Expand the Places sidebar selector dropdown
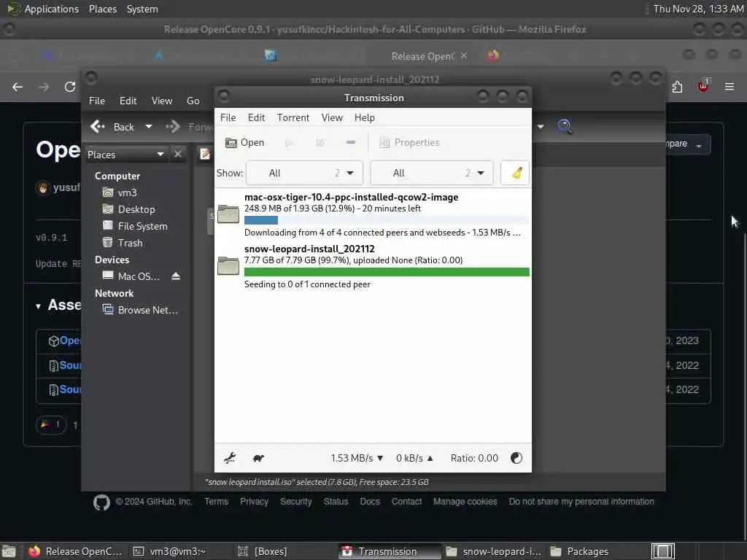The width and height of the screenshot is (747, 560). 125,155
